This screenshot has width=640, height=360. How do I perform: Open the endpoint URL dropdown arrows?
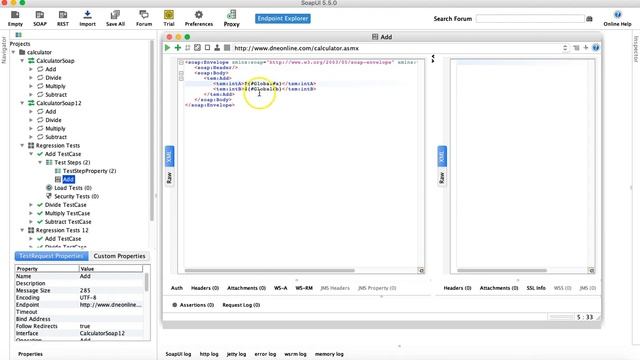click(x=565, y=48)
